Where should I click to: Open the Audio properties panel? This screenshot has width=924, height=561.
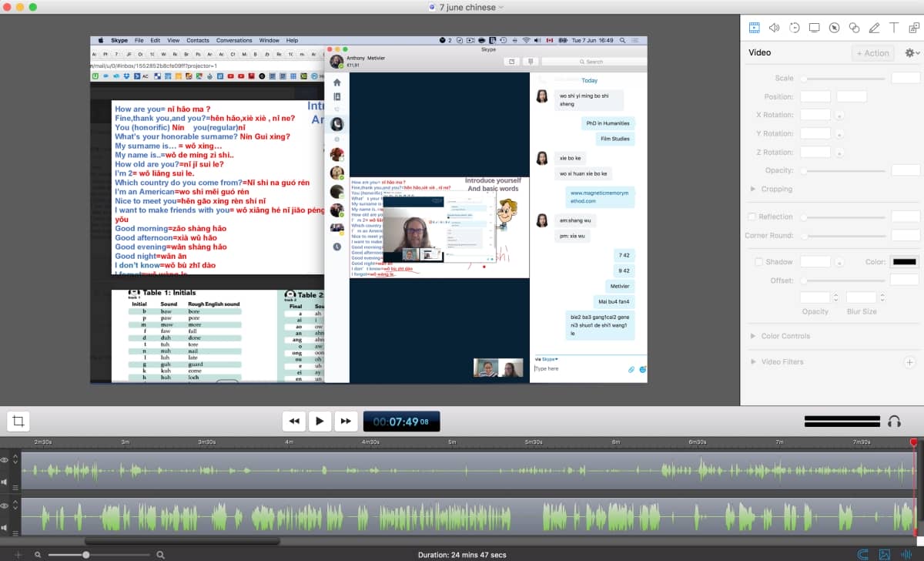774,29
